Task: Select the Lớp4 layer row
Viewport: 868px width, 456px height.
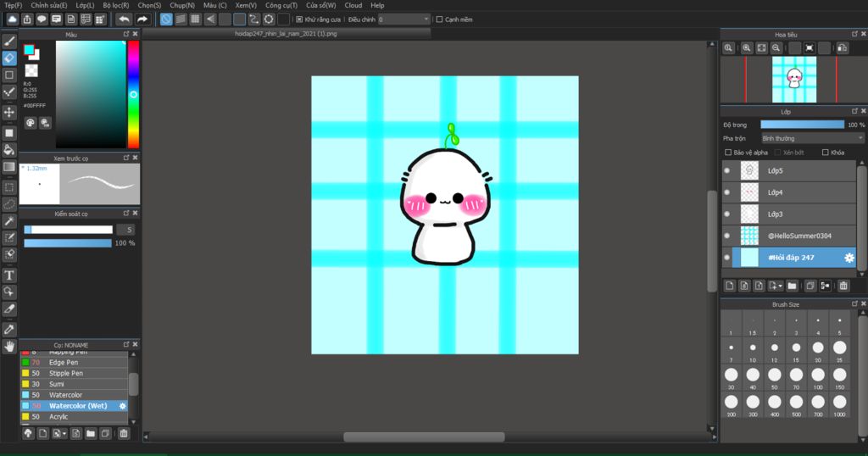Action: (x=789, y=192)
